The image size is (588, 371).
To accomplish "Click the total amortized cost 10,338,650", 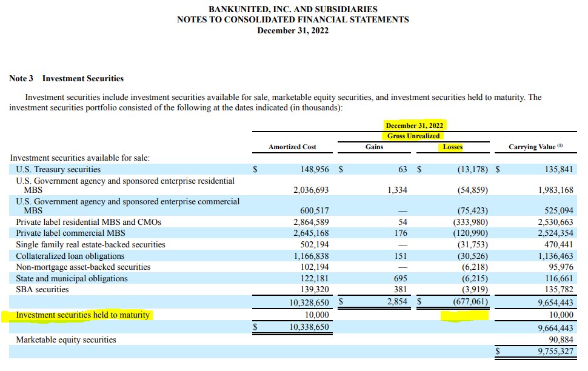I will click(x=309, y=327).
